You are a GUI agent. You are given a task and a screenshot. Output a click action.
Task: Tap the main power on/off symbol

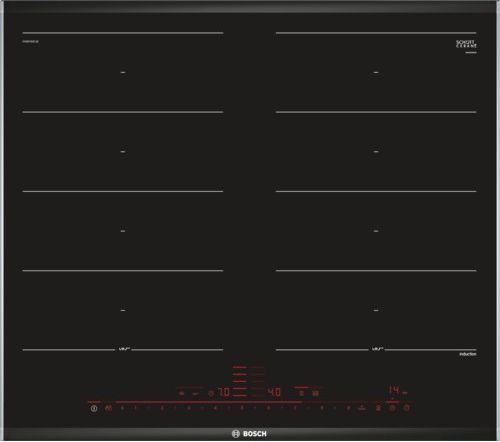point(94,408)
